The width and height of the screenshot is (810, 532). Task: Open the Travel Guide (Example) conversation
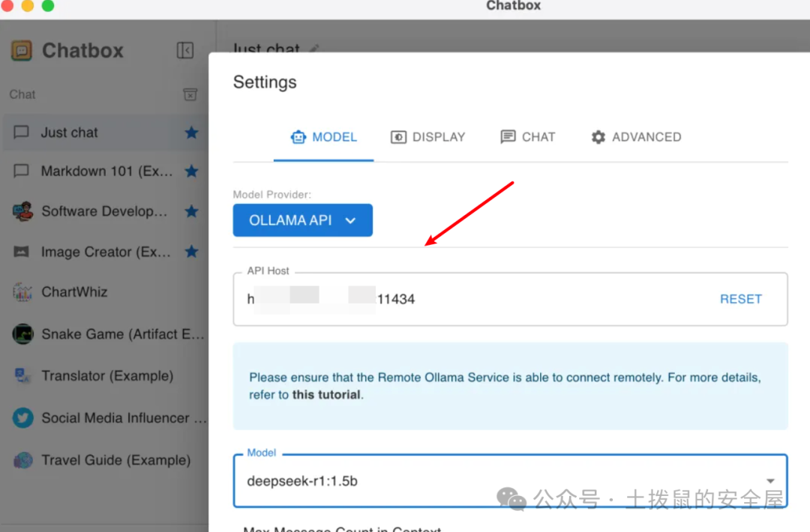(x=105, y=460)
